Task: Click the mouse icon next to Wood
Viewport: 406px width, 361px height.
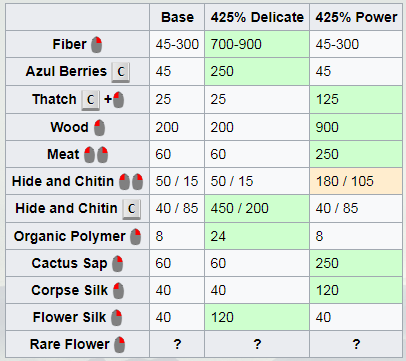Action: coord(99,128)
